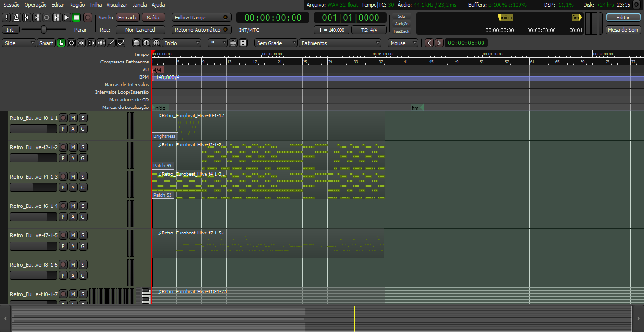Screen dimensions: 644x332
Task: Select the Audition (speaker) tool
Action: [x=101, y=43]
